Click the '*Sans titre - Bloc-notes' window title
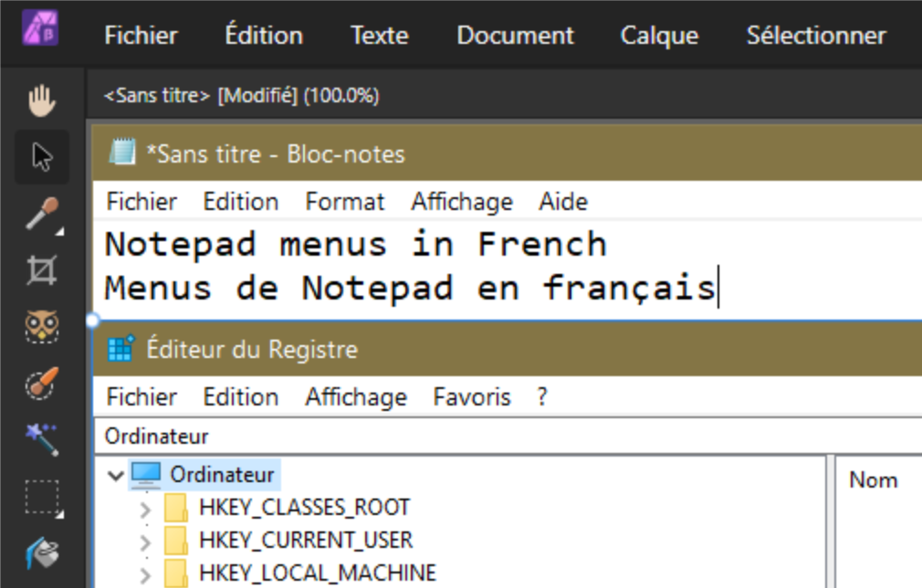This screenshot has width=922, height=588. (x=276, y=154)
